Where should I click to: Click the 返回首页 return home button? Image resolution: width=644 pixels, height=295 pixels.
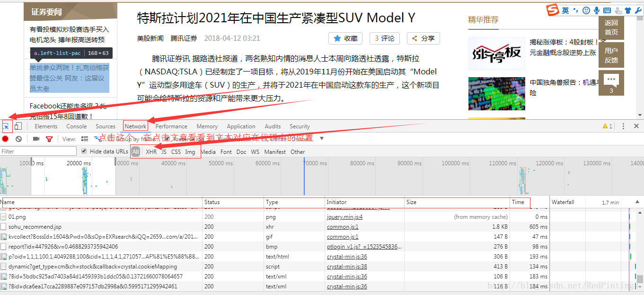[x=611, y=27]
